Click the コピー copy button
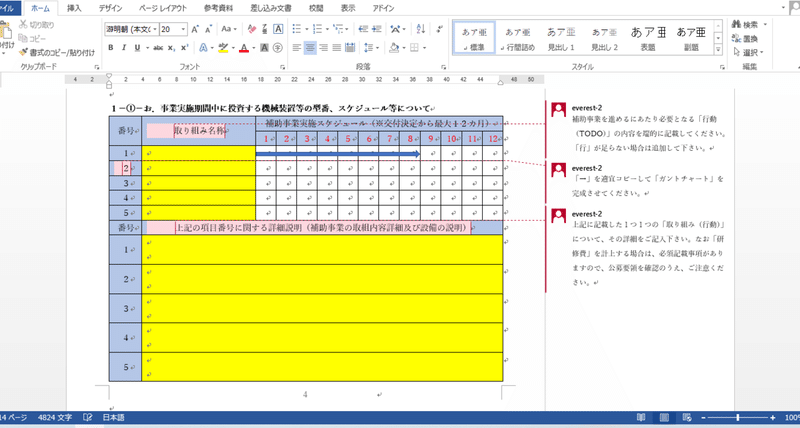The height and width of the screenshot is (428, 800). (33, 39)
